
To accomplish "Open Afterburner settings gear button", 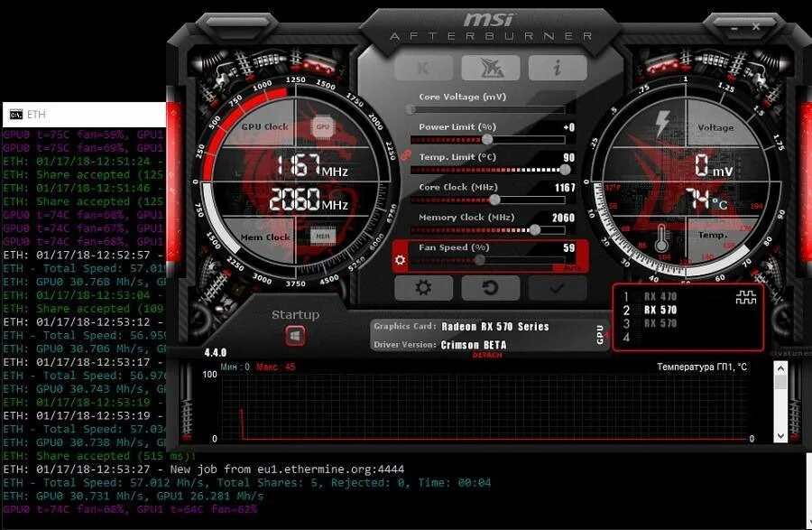I will [423, 287].
